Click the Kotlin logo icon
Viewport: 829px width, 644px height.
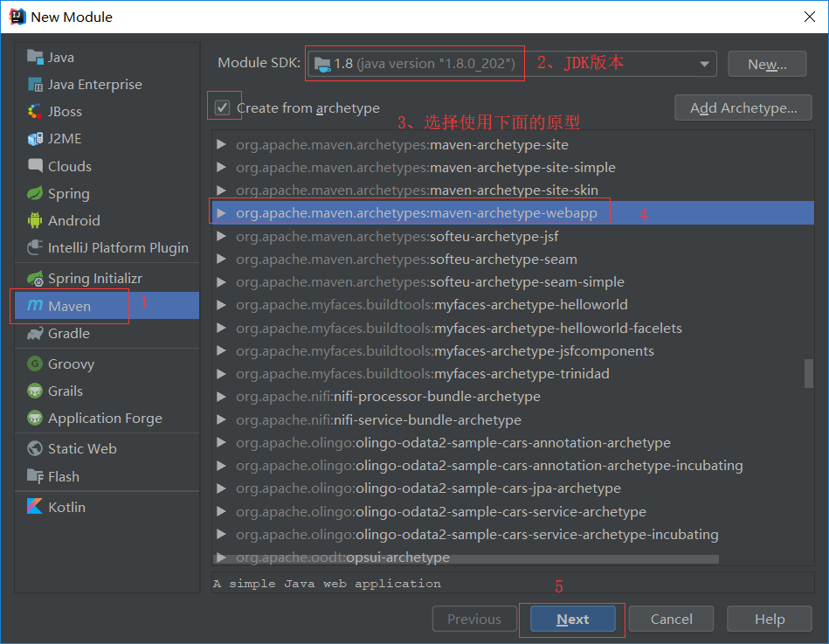pyautogui.click(x=35, y=506)
